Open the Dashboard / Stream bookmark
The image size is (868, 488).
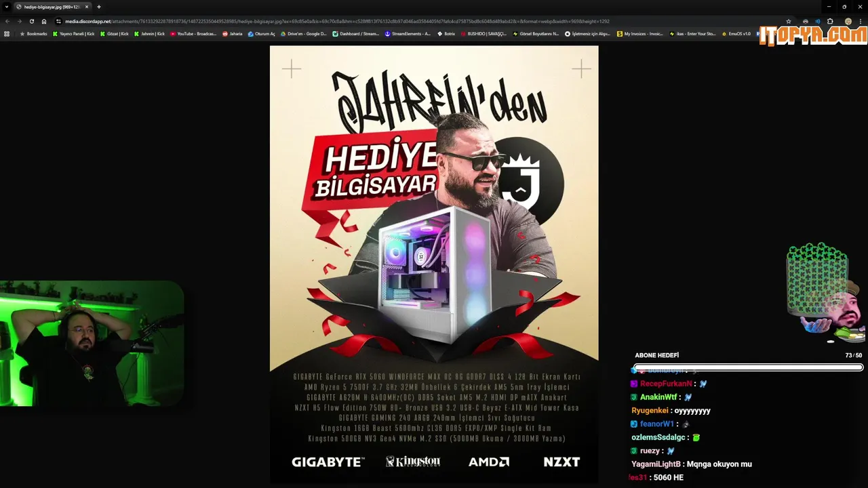click(x=356, y=33)
